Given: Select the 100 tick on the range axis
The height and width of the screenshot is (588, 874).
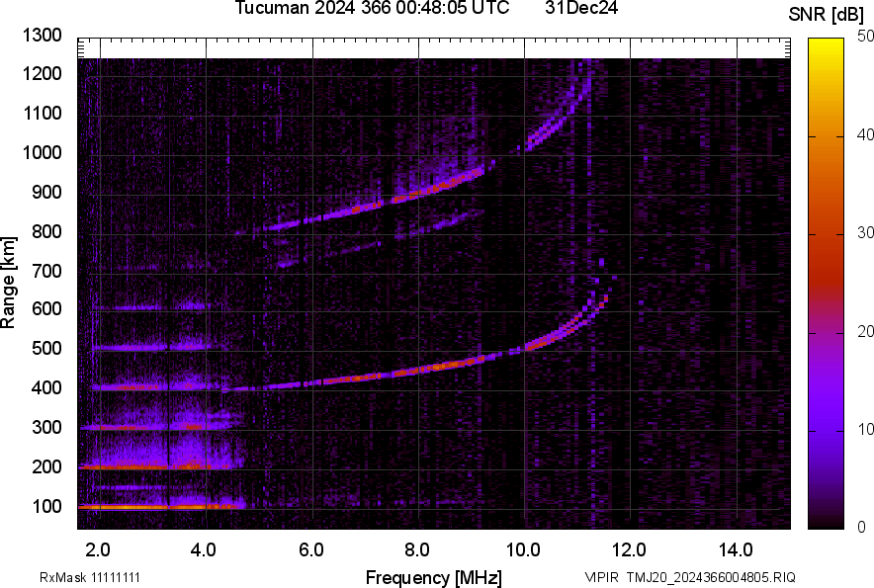Looking at the screenshot, I should 46,506.
